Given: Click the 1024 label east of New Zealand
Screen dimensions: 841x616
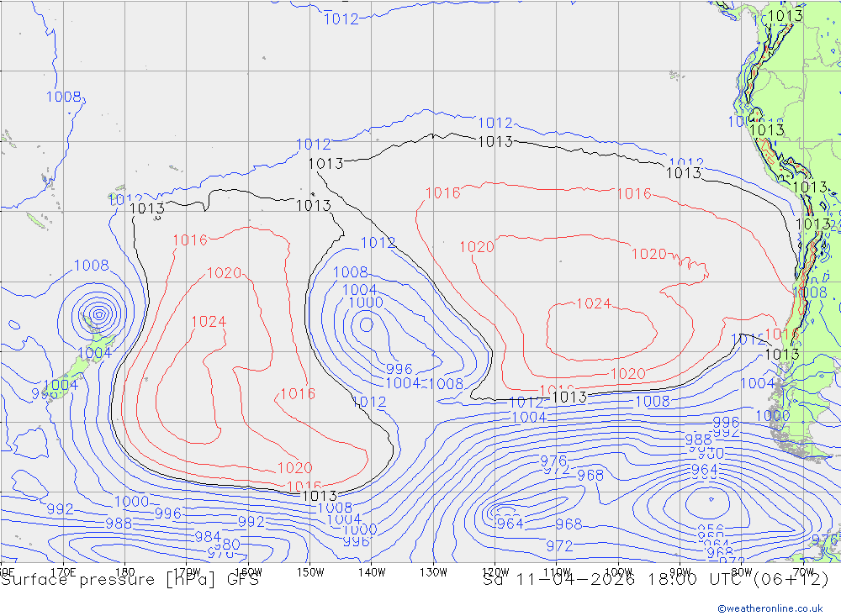Looking at the screenshot, I should point(209,322).
